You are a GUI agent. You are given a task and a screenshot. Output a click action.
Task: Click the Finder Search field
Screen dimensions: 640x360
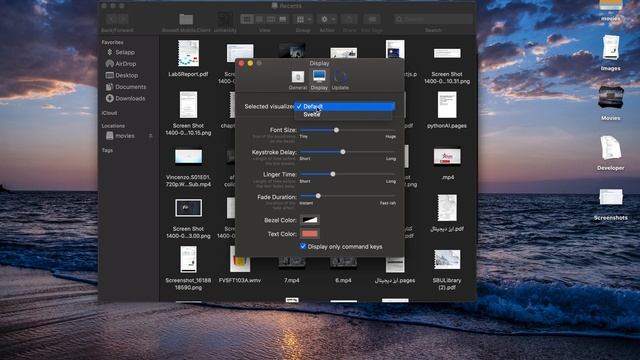433,19
